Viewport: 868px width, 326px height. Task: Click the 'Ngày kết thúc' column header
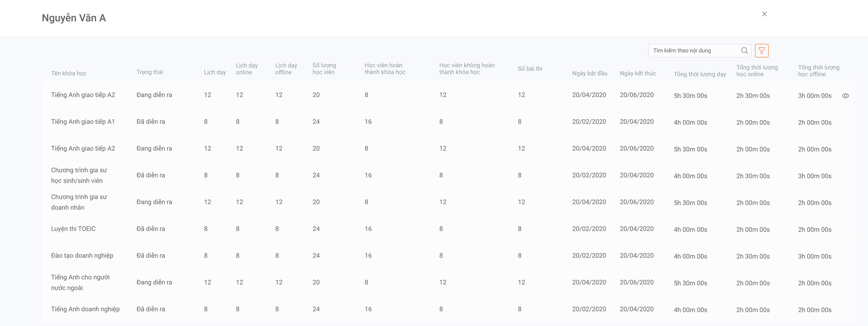coord(637,73)
